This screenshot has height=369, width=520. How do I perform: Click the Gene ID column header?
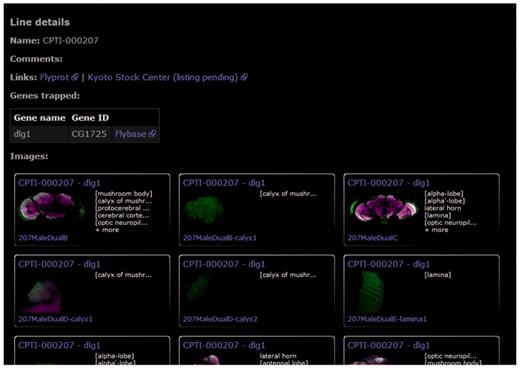90,118
